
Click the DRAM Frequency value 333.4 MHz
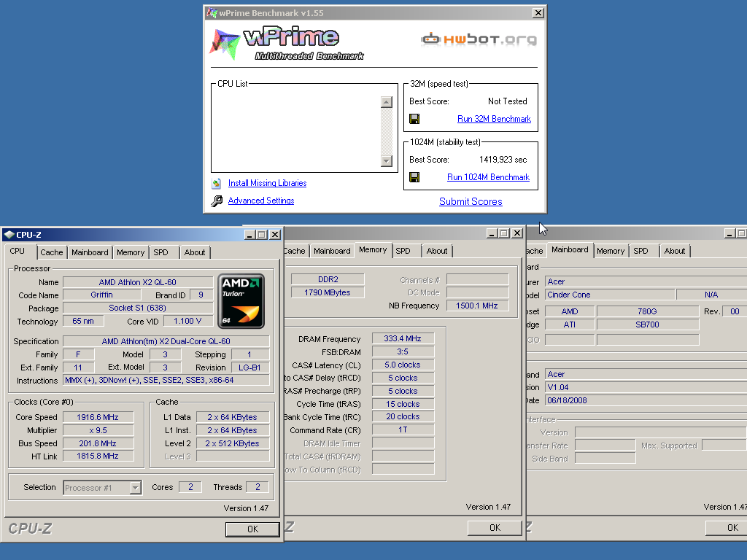(403, 338)
